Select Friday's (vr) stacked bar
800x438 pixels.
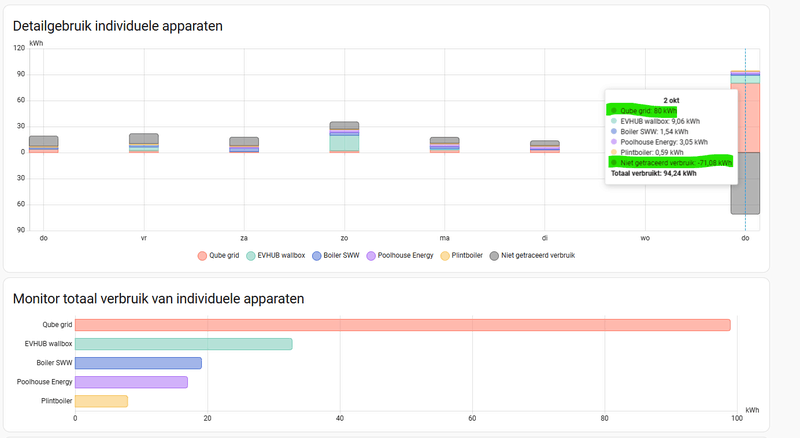pos(144,143)
